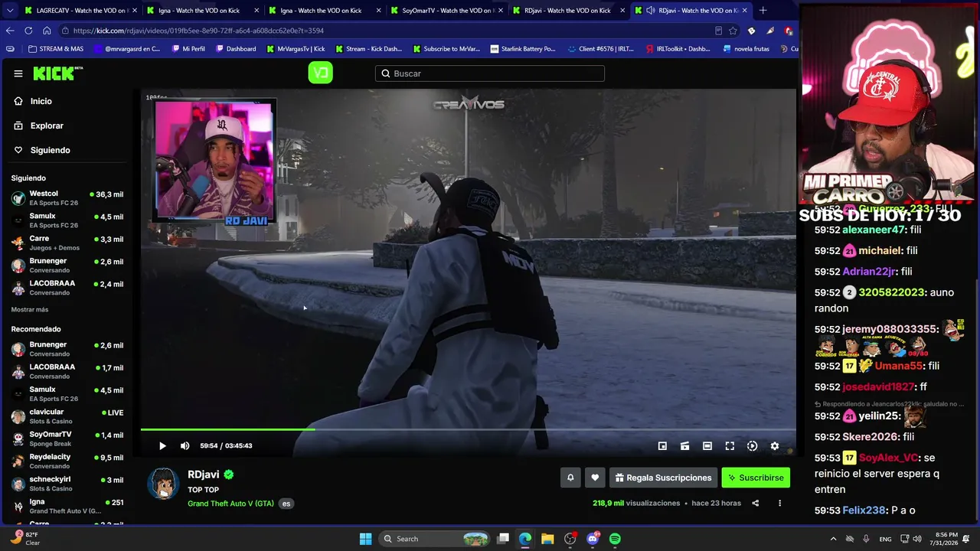Viewport: 980px width, 551px height.
Task: Open RDjavi's channel avatar below the video
Action: 163,484
